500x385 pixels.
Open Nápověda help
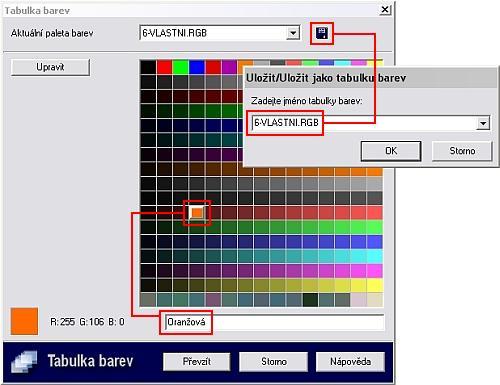350,362
